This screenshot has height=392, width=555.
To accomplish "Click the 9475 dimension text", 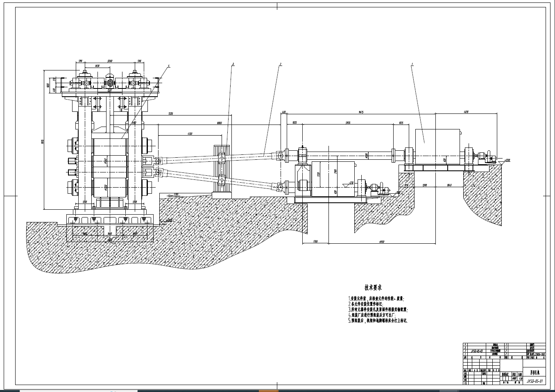I will click(x=361, y=111).
